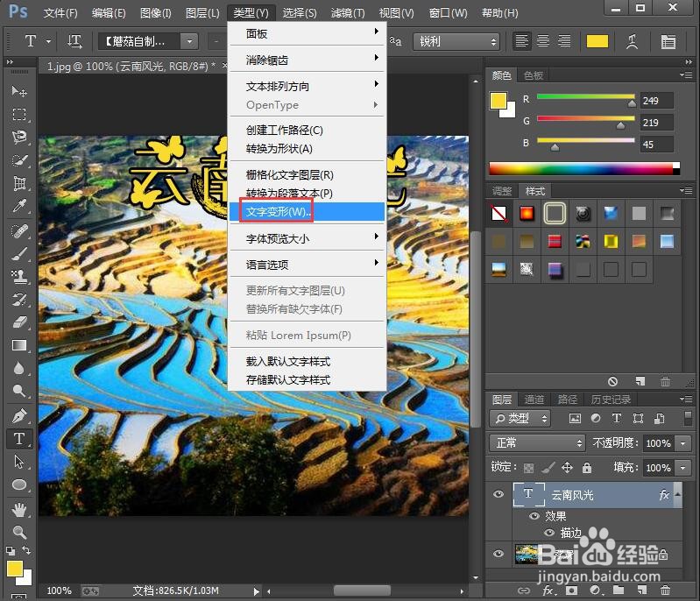This screenshot has height=601, width=700.
Task: Open the layer filter 类型 dropdown
Action: 520,419
